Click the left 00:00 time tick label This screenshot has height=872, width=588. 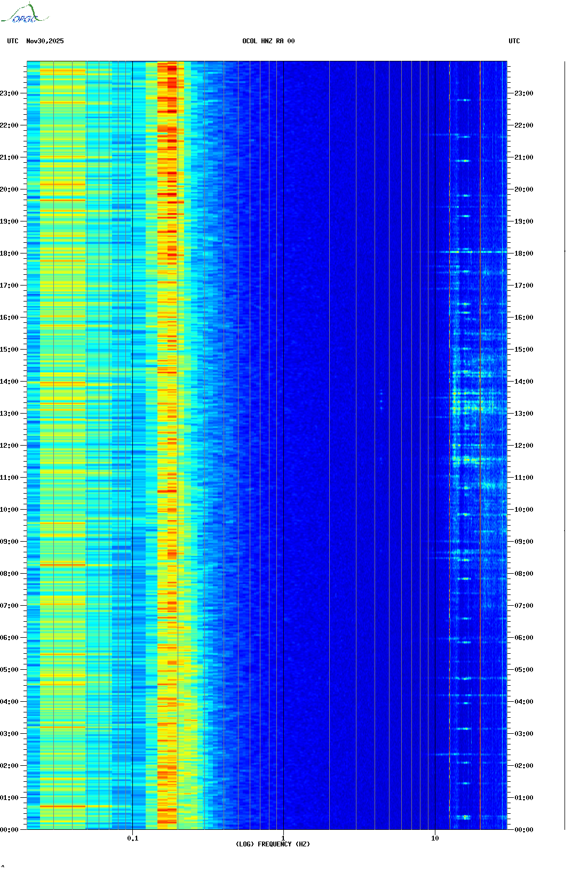9,830
